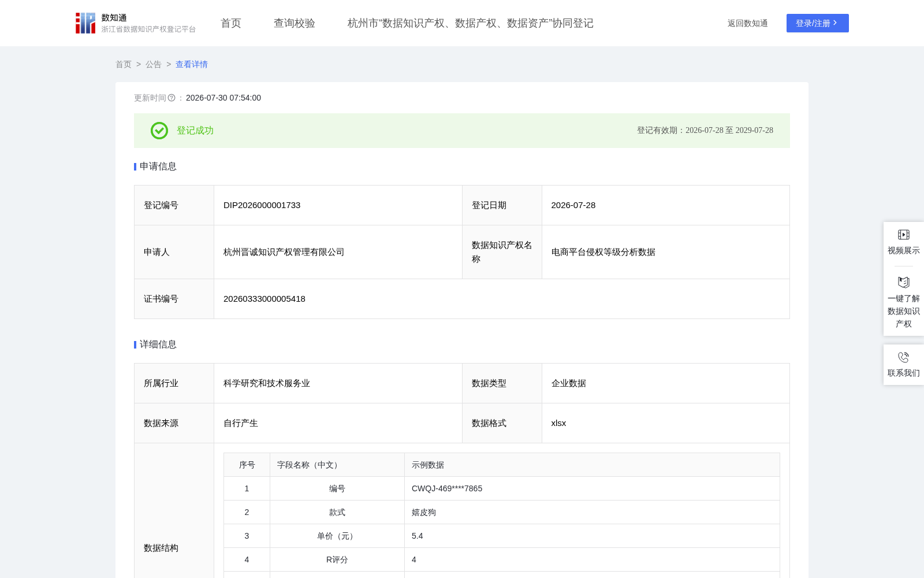Open the 查询校验 navigation item
This screenshot has height=578, width=924.
tap(295, 23)
